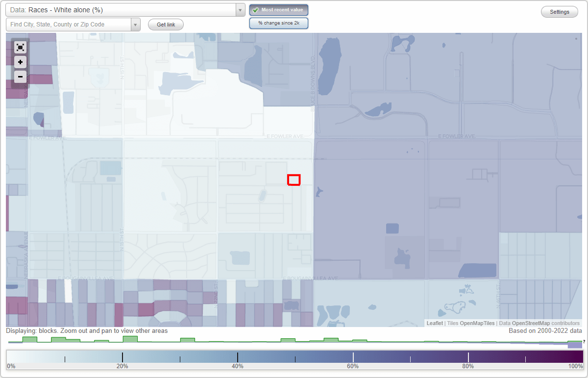Click the 60% mark on color legend
Viewport: 588px width, 378px height.
click(x=353, y=366)
